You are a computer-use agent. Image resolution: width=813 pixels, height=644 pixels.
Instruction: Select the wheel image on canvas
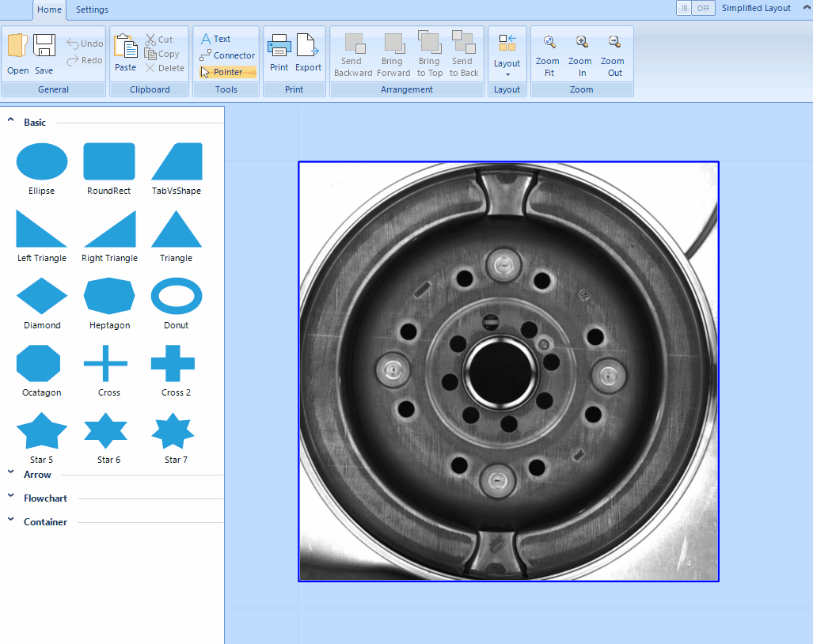tap(508, 371)
